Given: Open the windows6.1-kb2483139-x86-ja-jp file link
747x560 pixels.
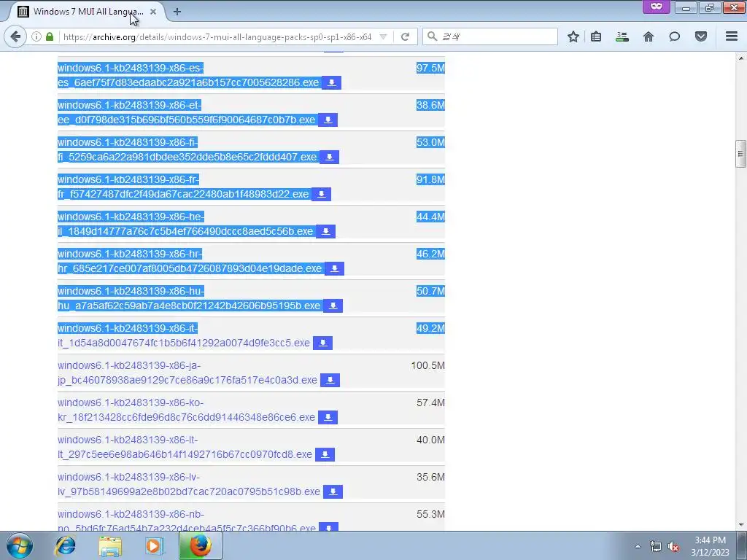Looking at the screenshot, I should [x=187, y=373].
